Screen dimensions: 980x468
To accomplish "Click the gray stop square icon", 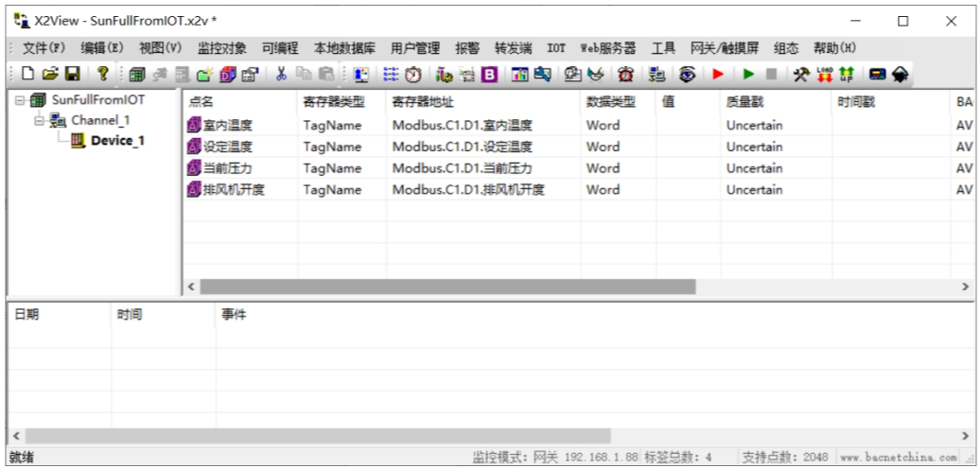I will (x=771, y=75).
